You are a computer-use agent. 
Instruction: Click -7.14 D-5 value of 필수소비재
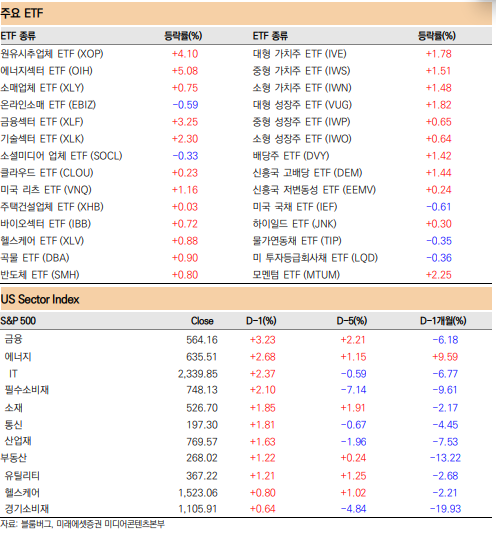tap(354, 390)
